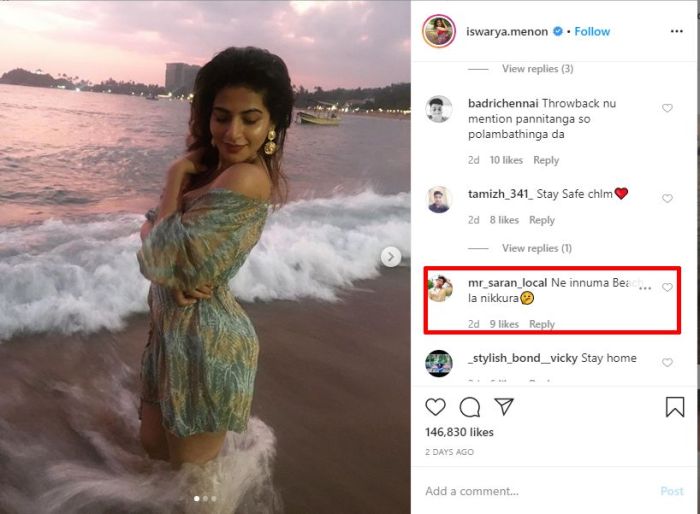Expand View replies (1)
Screen dimensions: 700x514
coord(537,248)
